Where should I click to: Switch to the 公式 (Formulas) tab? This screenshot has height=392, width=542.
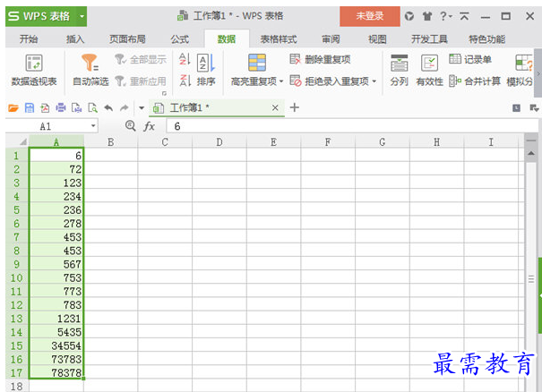(x=180, y=39)
